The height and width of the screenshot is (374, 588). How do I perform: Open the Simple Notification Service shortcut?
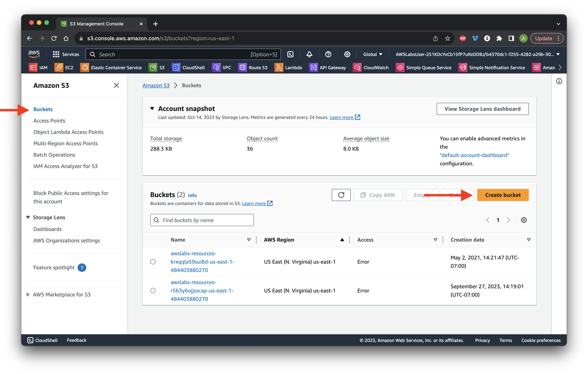click(x=491, y=68)
